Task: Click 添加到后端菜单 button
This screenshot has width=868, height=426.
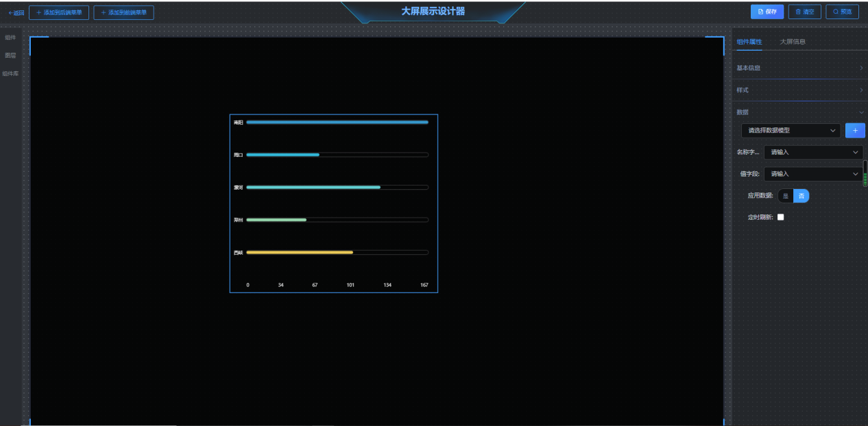Action: pos(59,12)
